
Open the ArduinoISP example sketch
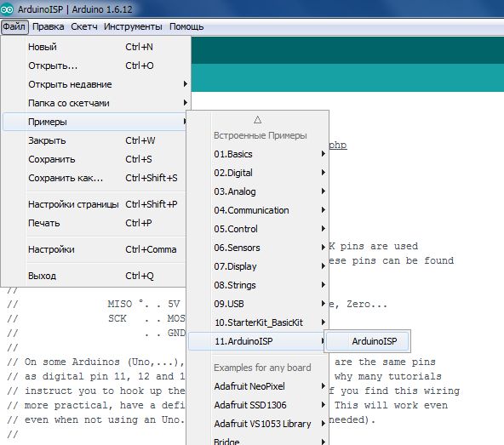click(x=368, y=341)
